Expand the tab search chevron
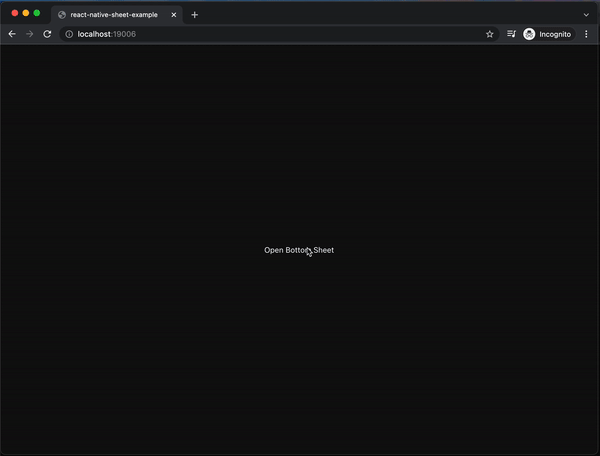The image size is (600, 456). pyautogui.click(x=586, y=15)
